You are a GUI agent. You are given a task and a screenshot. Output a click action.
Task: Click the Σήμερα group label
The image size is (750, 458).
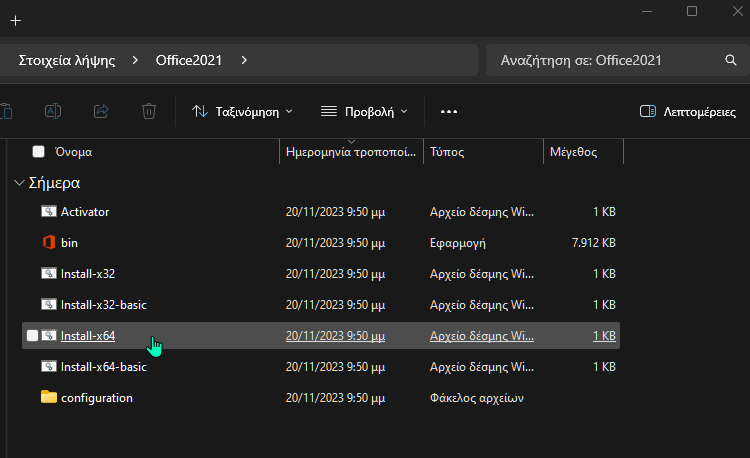click(54, 183)
